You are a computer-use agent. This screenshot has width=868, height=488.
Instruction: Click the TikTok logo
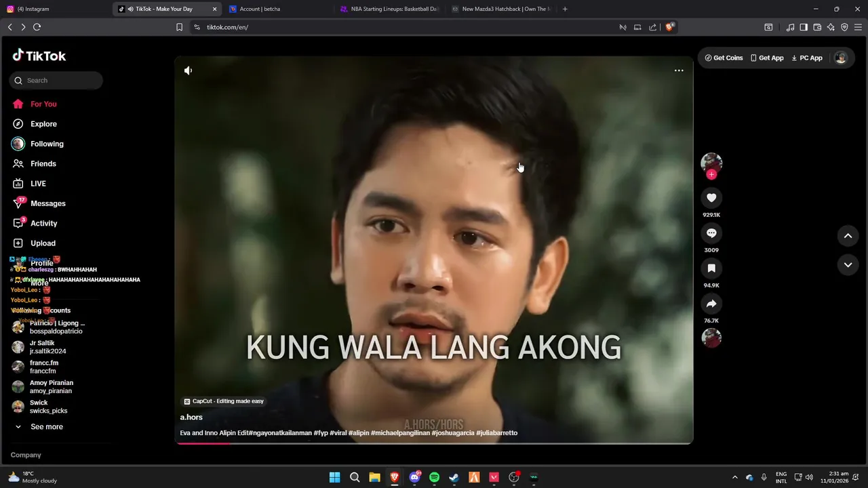(39, 56)
